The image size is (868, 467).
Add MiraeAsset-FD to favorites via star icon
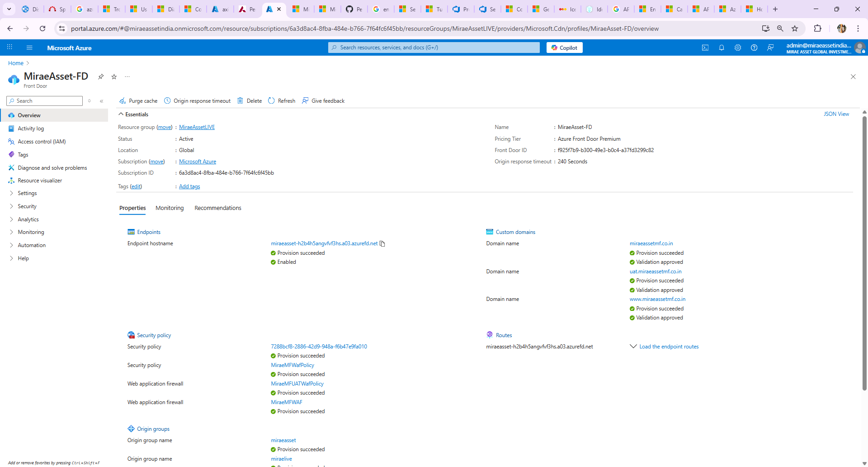point(114,76)
